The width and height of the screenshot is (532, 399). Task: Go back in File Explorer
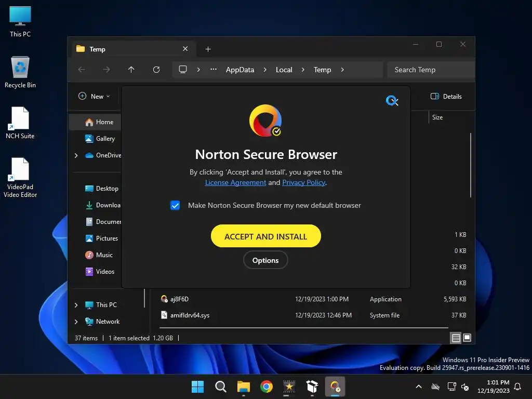pos(82,70)
